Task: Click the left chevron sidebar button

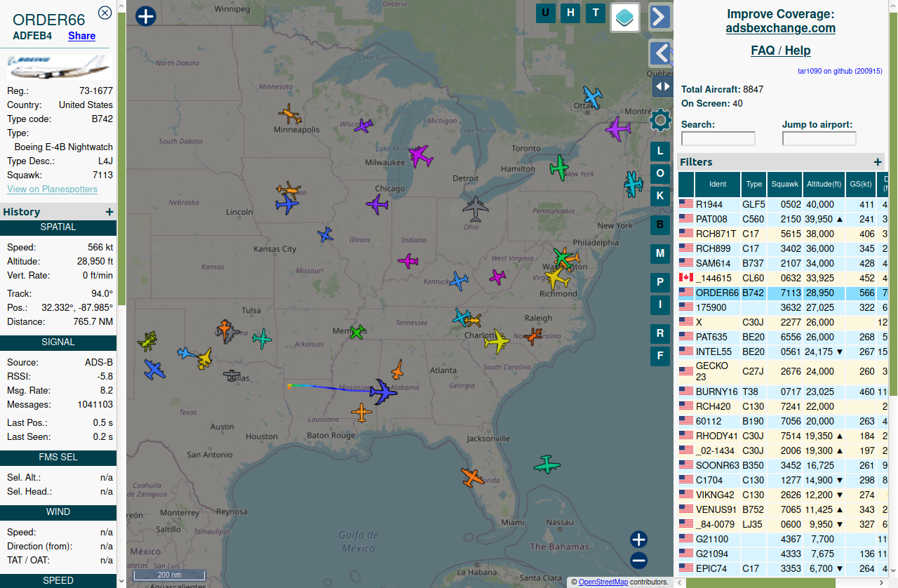Action: [x=660, y=53]
